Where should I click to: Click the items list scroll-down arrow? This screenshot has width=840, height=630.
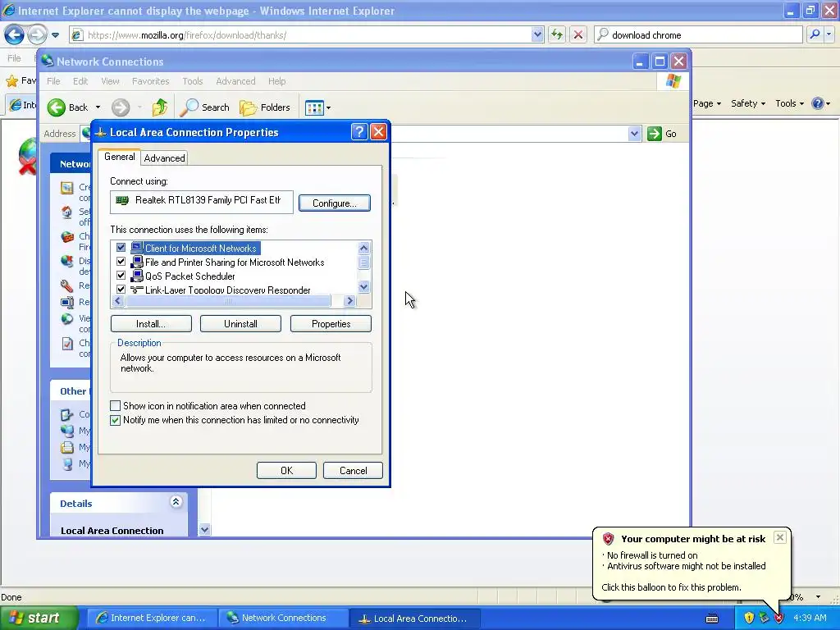[363, 286]
